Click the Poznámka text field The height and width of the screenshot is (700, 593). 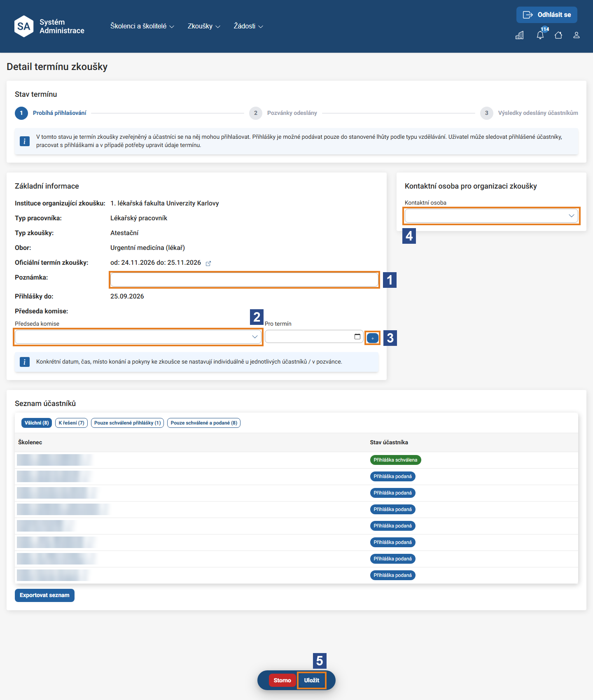pos(245,280)
